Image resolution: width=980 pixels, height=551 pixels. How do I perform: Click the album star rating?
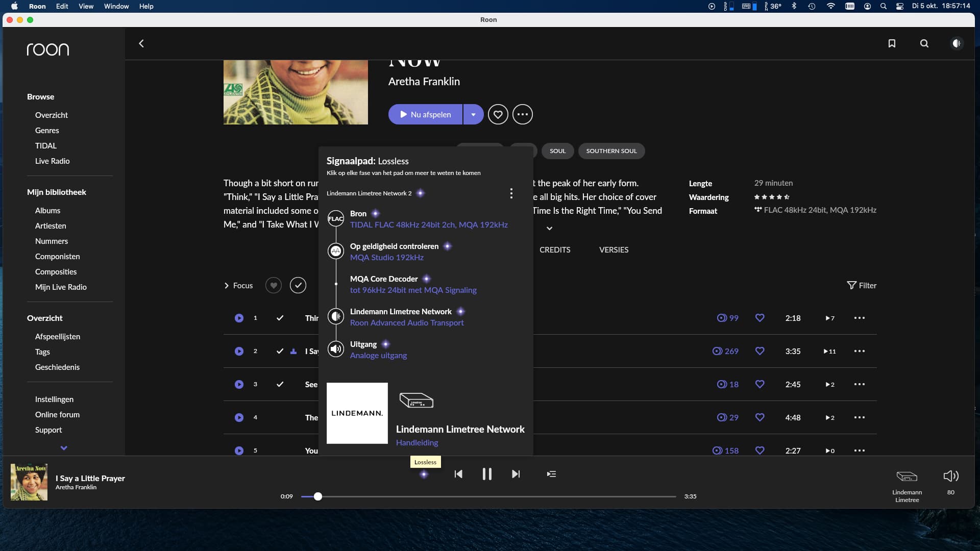tap(772, 197)
